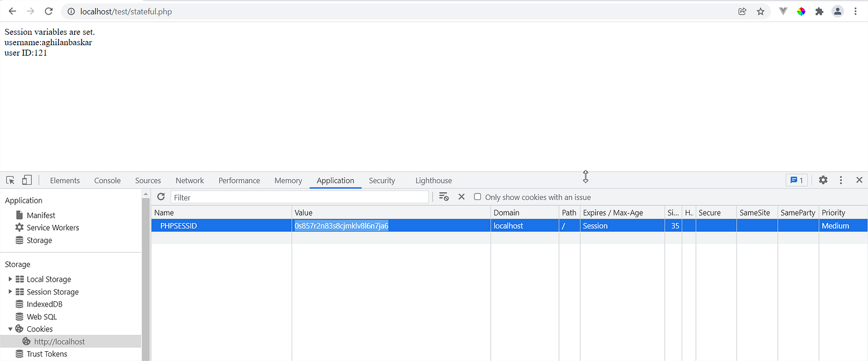Sort cookies by SameParty column
This screenshot has height=361, width=868.
[799, 213]
